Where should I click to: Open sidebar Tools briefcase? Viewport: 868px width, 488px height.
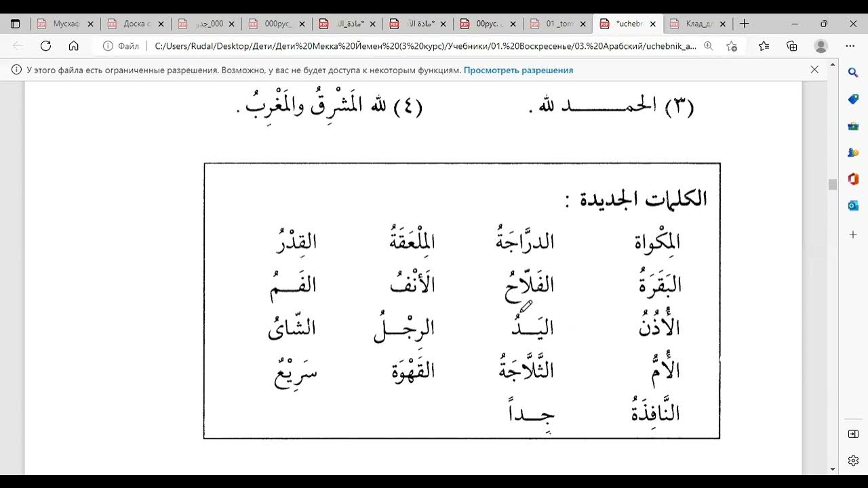click(853, 126)
